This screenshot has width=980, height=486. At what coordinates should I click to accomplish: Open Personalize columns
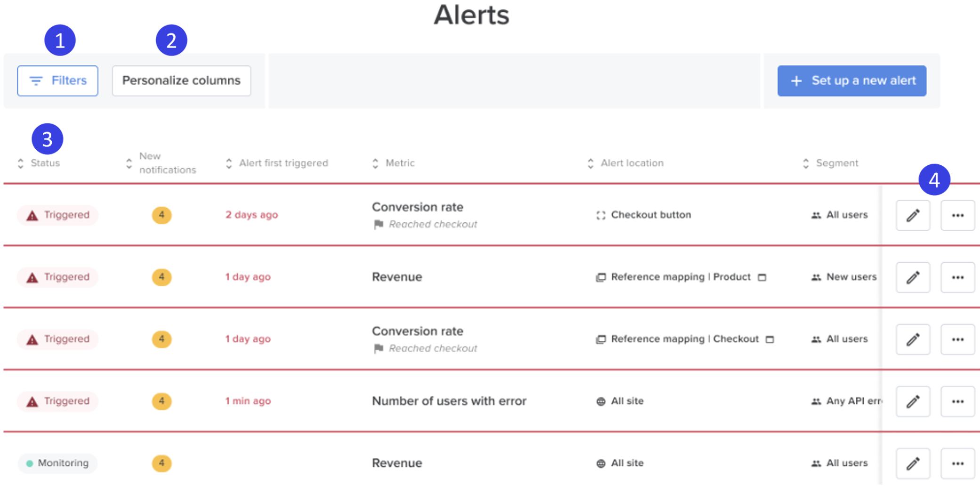181,81
